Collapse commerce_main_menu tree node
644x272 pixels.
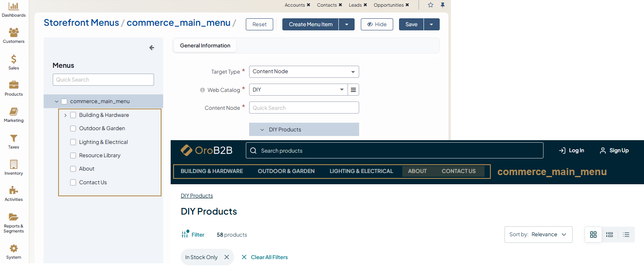click(56, 101)
